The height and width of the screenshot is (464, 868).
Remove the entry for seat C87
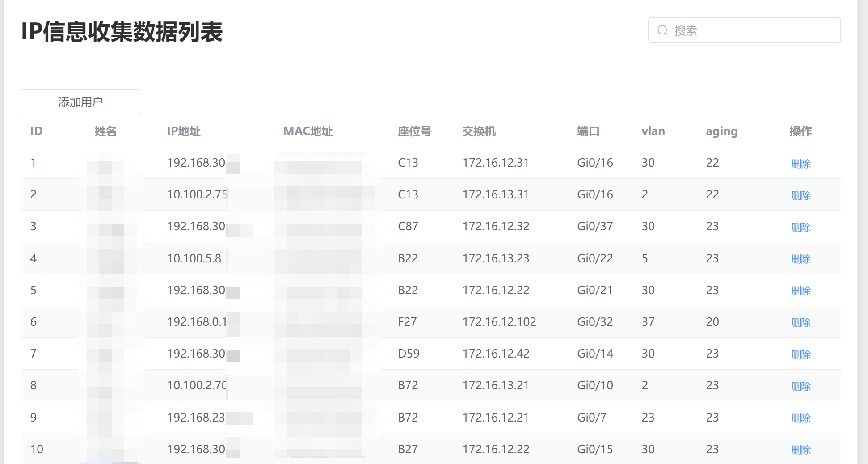(x=801, y=227)
